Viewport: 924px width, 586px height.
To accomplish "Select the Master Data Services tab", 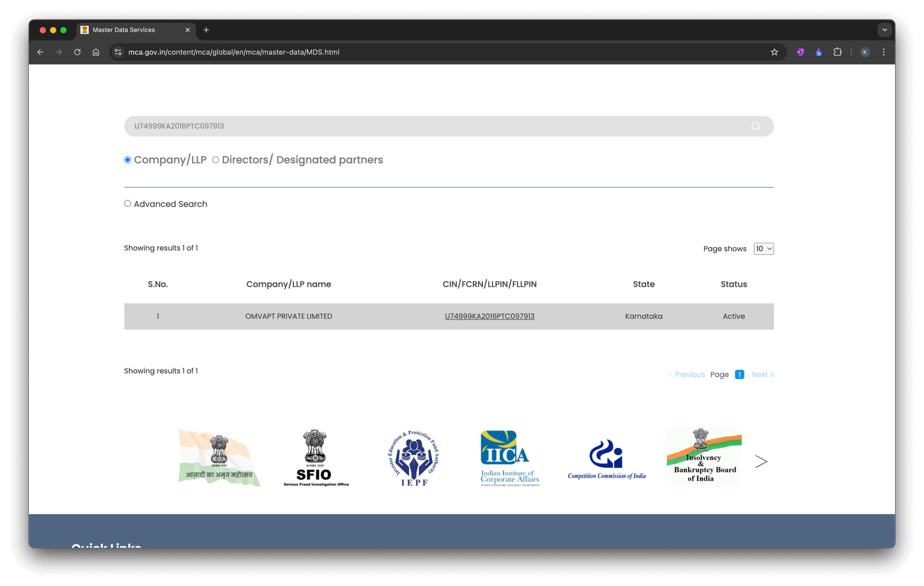I will (x=136, y=30).
